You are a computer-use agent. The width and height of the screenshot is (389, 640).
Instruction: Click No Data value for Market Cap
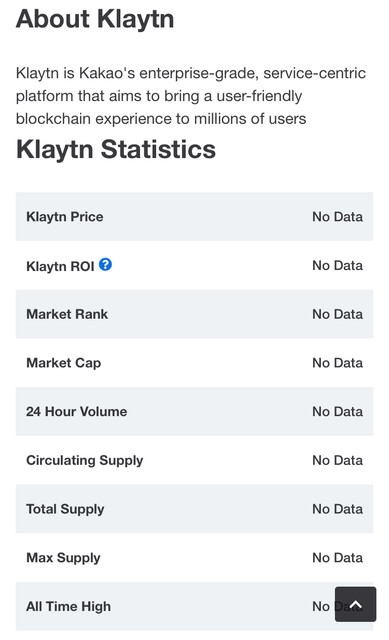point(337,363)
